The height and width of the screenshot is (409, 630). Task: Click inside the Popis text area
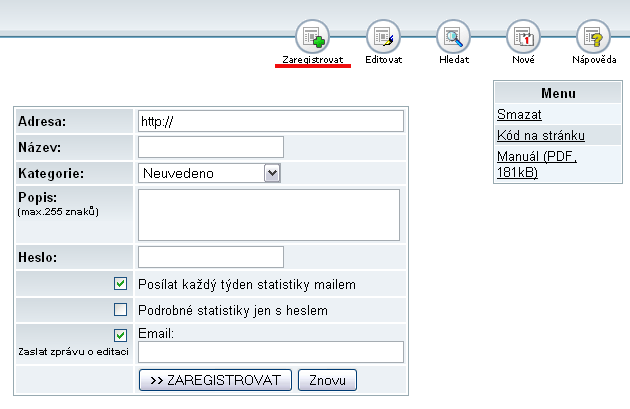(x=269, y=213)
